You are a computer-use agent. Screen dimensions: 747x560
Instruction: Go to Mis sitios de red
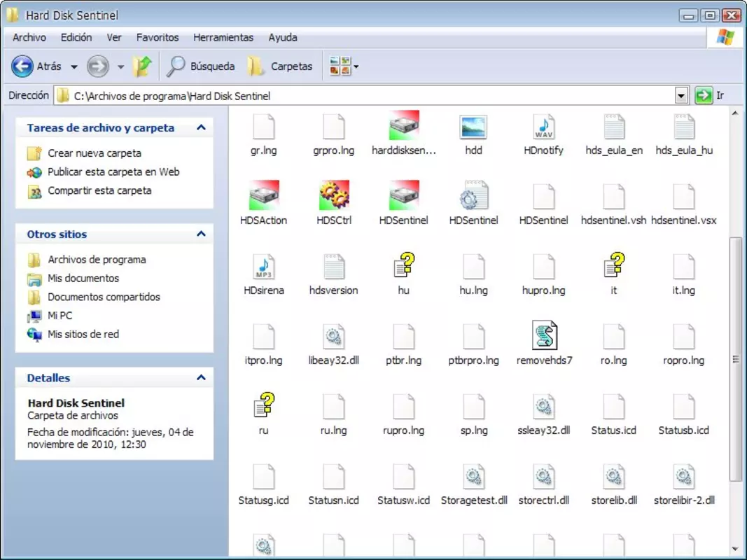click(x=83, y=334)
